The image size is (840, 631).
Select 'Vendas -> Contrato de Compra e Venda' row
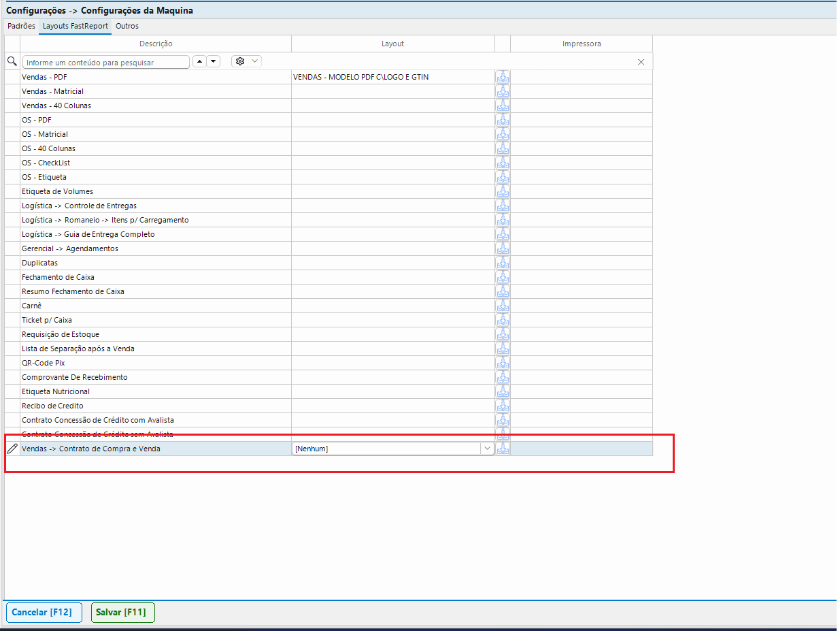pyautogui.click(x=329, y=449)
